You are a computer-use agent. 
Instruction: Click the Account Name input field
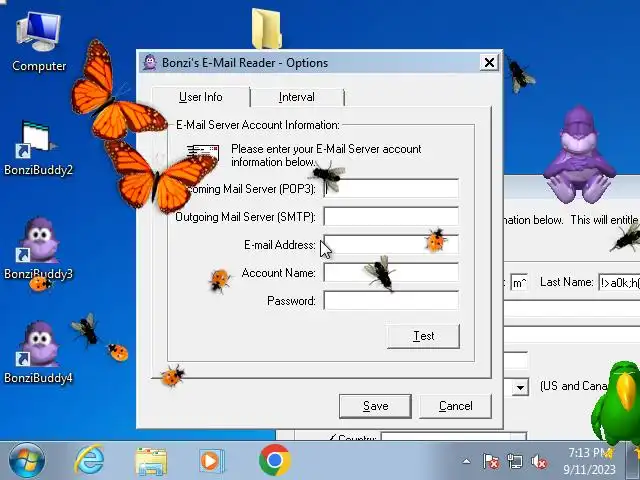[391, 273]
